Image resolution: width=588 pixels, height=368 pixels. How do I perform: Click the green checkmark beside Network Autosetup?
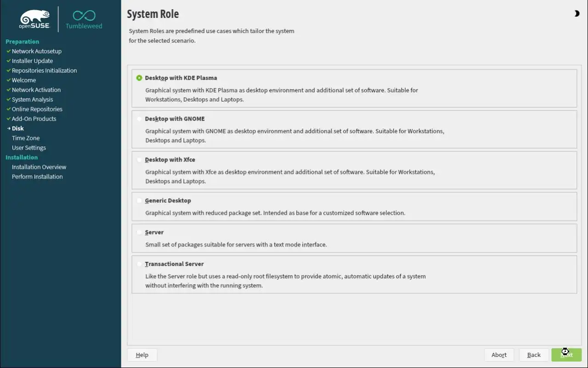[8, 51]
